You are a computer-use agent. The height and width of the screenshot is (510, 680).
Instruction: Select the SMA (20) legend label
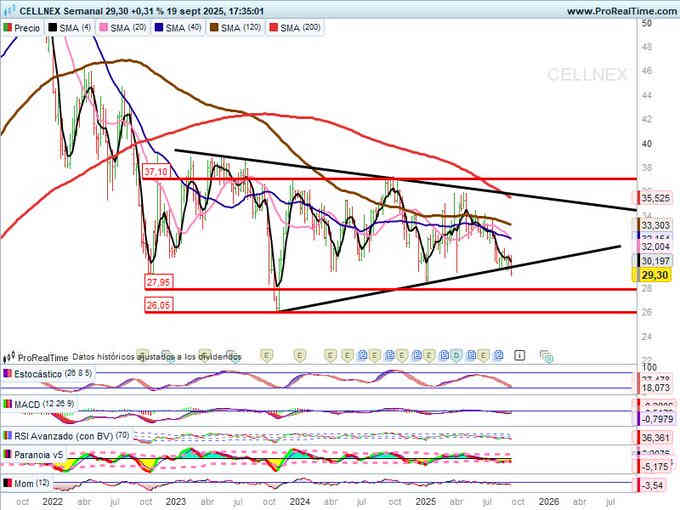(x=128, y=28)
